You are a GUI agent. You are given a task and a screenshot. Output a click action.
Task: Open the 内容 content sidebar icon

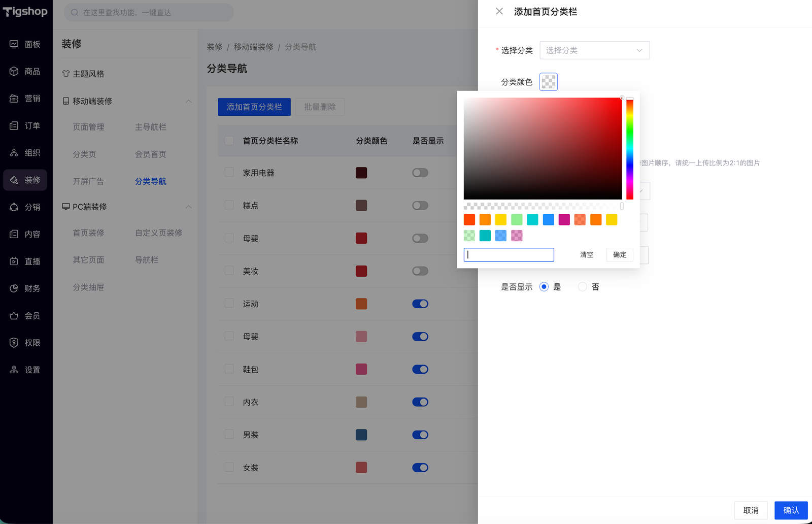pyautogui.click(x=14, y=234)
